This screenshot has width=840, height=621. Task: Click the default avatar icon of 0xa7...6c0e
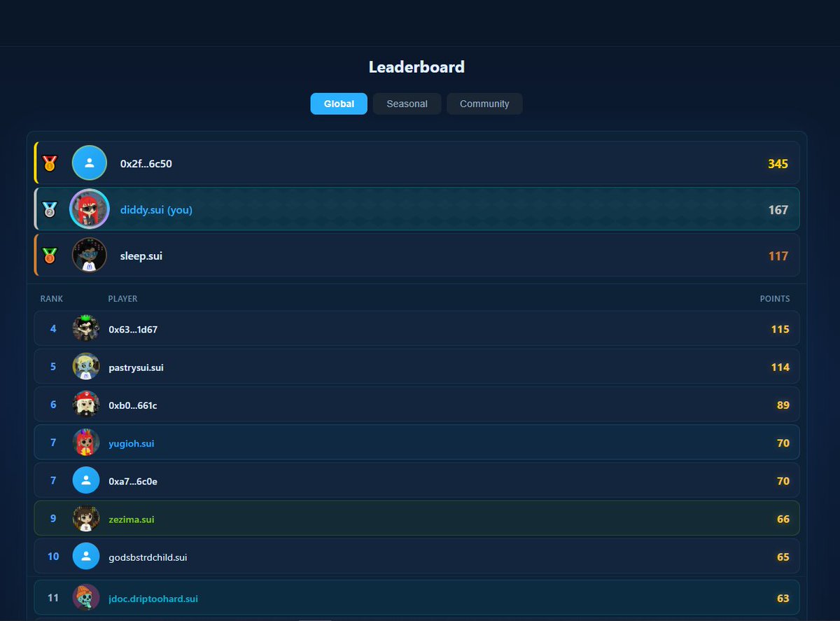[x=86, y=481]
